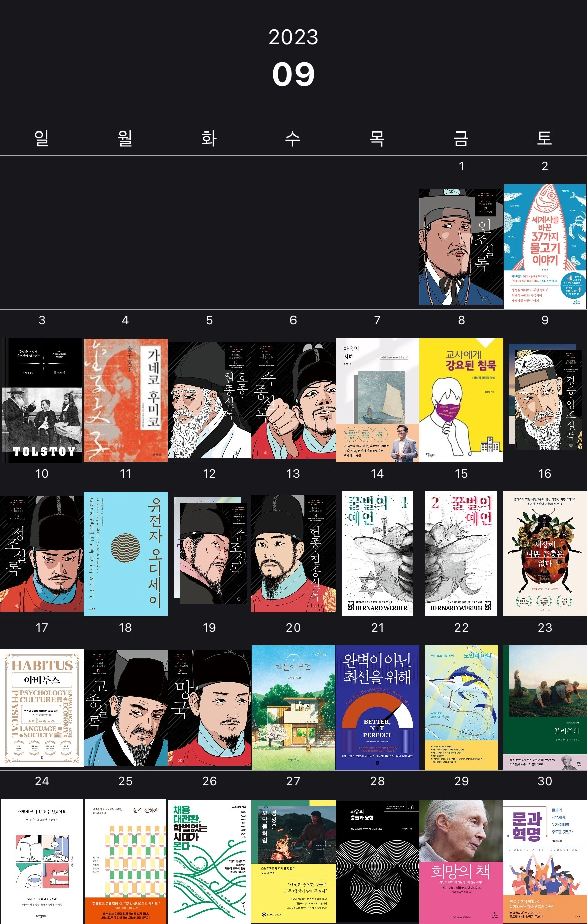The width and height of the screenshot is (587, 924).
Task: Open the 유전자 오디세이 light blue cover
Action: pos(125,554)
